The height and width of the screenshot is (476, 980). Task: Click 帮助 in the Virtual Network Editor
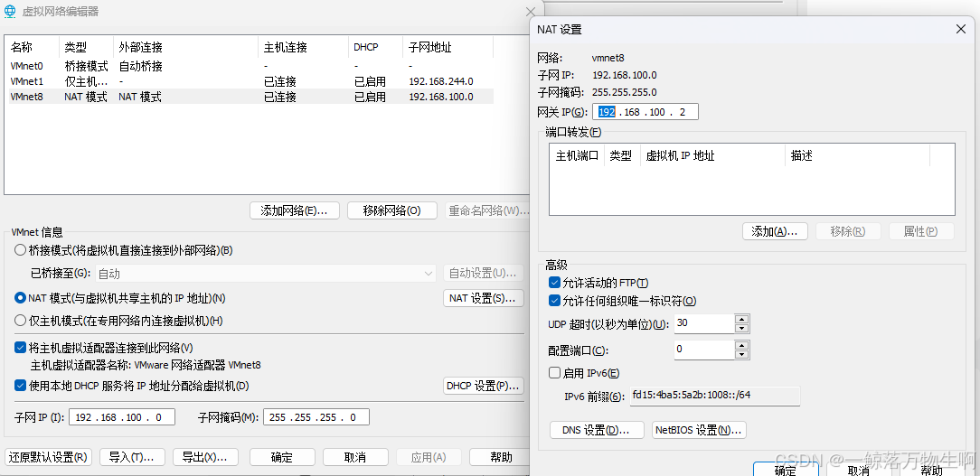point(501,457)
